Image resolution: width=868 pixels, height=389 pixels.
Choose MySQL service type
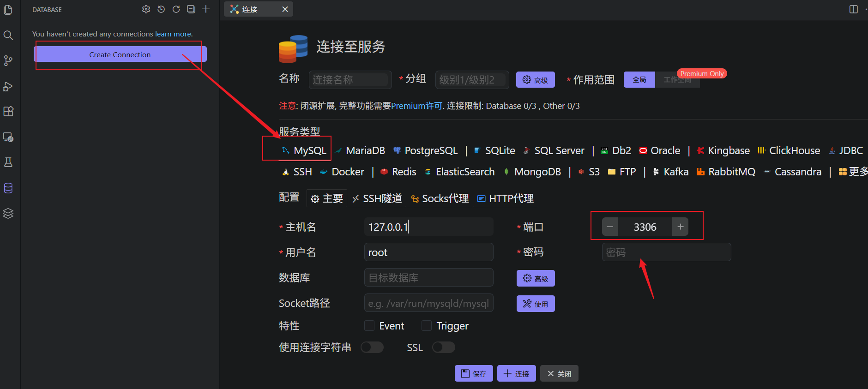click(304, 151)
